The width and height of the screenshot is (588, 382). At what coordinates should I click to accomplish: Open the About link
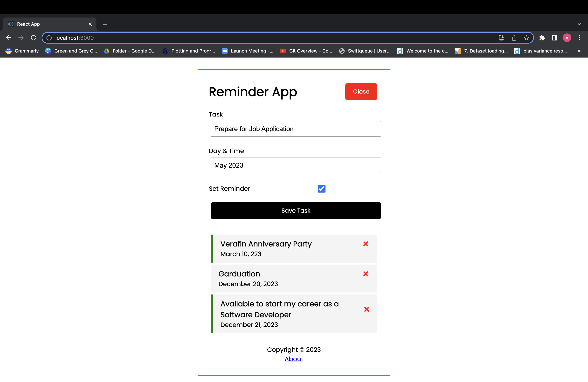[294, 359]
